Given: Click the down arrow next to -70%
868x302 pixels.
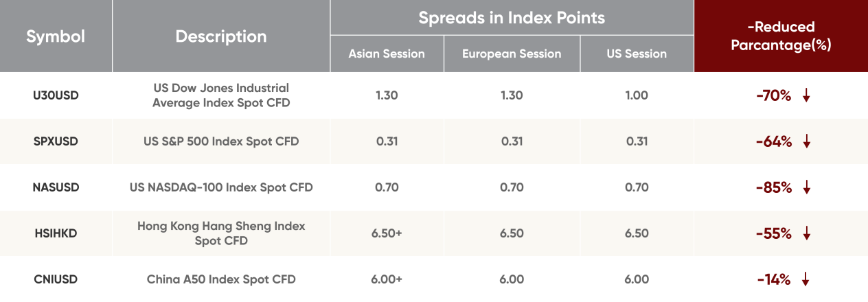Looking at the screenshot, I should [806, 96].
